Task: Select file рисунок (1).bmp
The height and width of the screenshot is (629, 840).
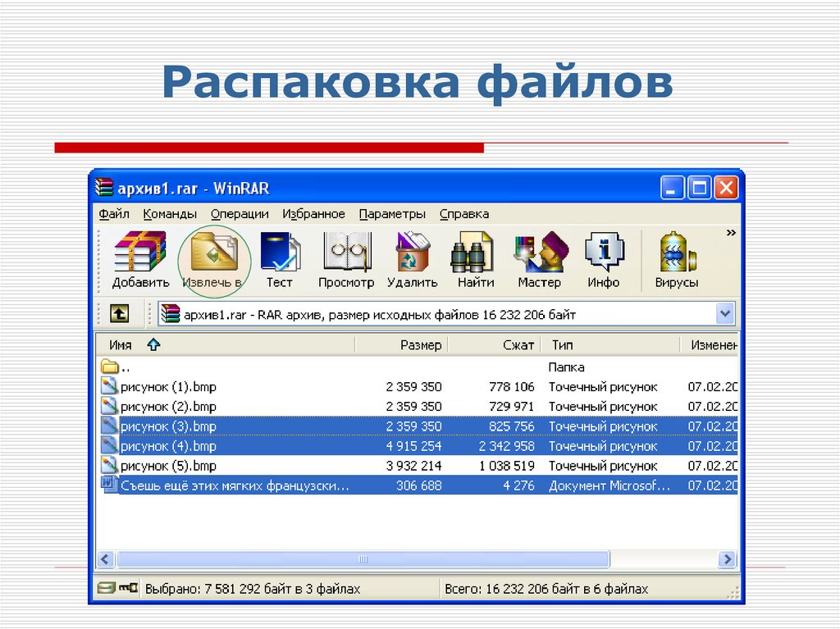Action: tap(418, 387)
